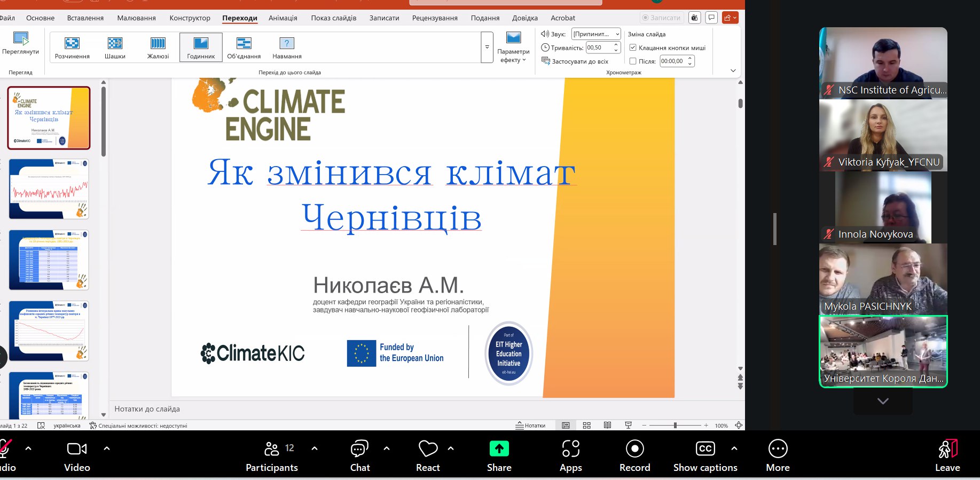
Task: Select the Навмання transition effect
Action: coord(287,48)
